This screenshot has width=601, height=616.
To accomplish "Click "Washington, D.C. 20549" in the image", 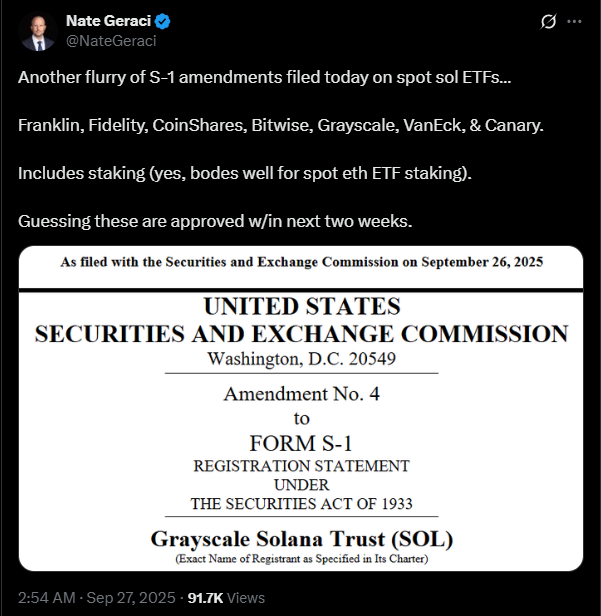I will click(x=301, y=358).
